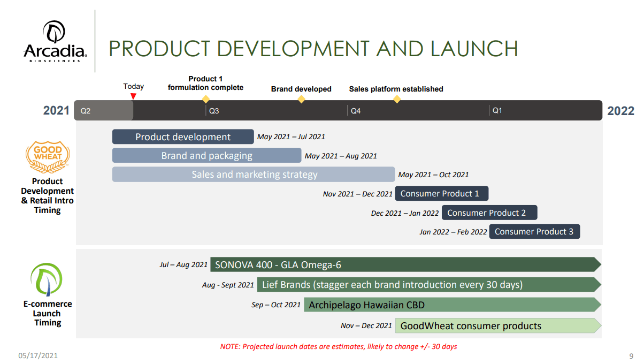This screenshot has width=644, height=364.
Task: Click the 'Jul – Aug 2021' date text
Action: click(x=183, y=264)
